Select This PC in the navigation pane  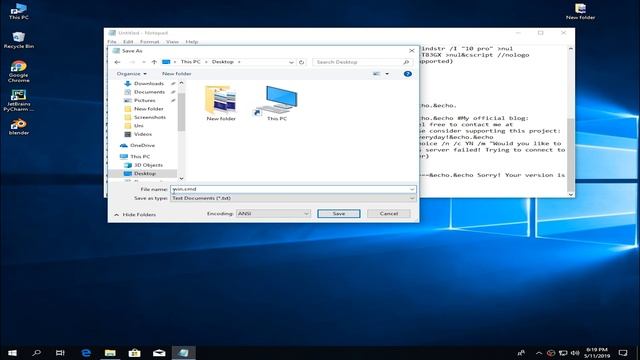tap(140, 157)
